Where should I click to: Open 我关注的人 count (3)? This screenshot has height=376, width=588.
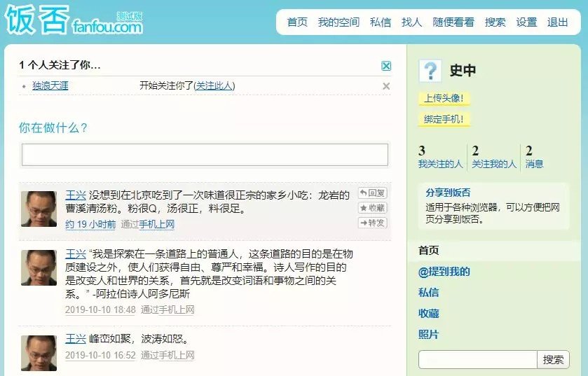click(x=441, y=157)
